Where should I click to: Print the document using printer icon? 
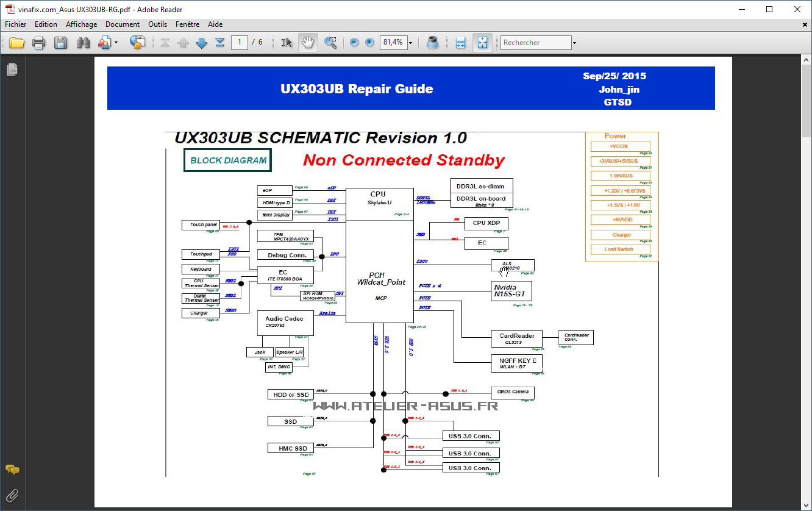[x=39, y=43]
